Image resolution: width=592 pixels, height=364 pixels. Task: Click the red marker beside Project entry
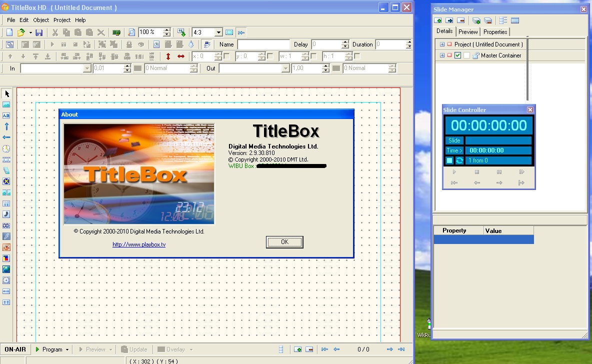449,44
